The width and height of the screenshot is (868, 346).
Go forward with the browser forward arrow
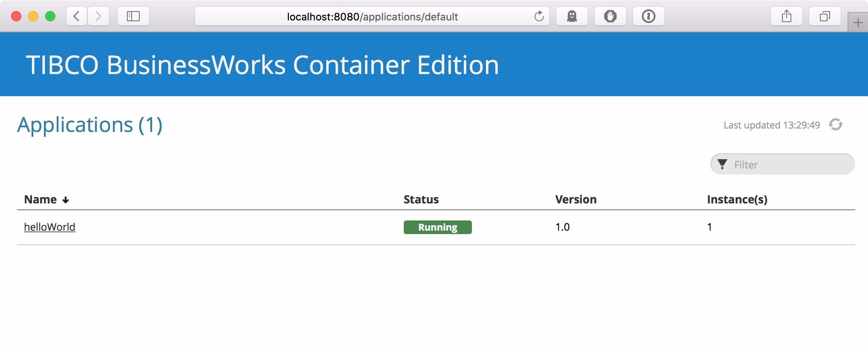click(x=98, y=17)
